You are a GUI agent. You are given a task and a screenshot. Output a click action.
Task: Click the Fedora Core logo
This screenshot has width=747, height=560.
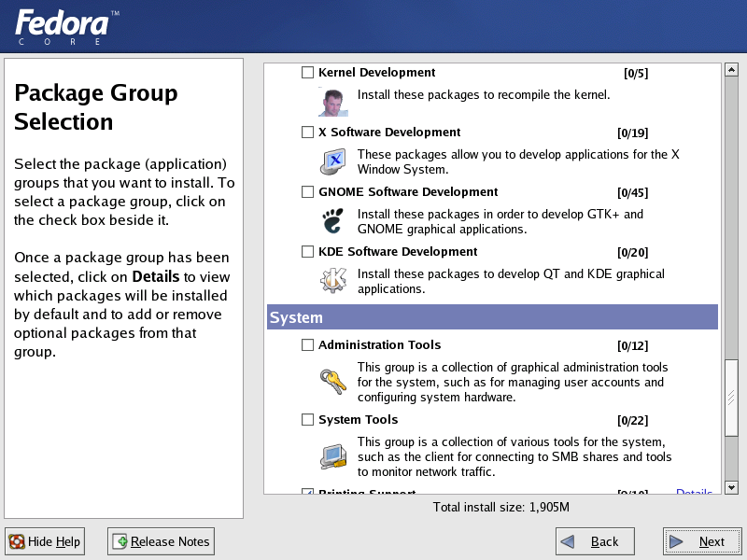point(67,27)
